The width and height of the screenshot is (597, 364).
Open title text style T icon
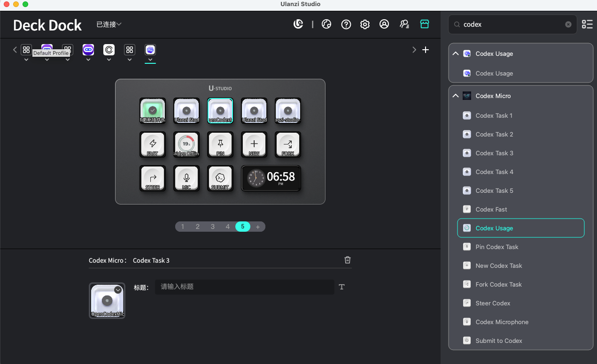(341, 287)
